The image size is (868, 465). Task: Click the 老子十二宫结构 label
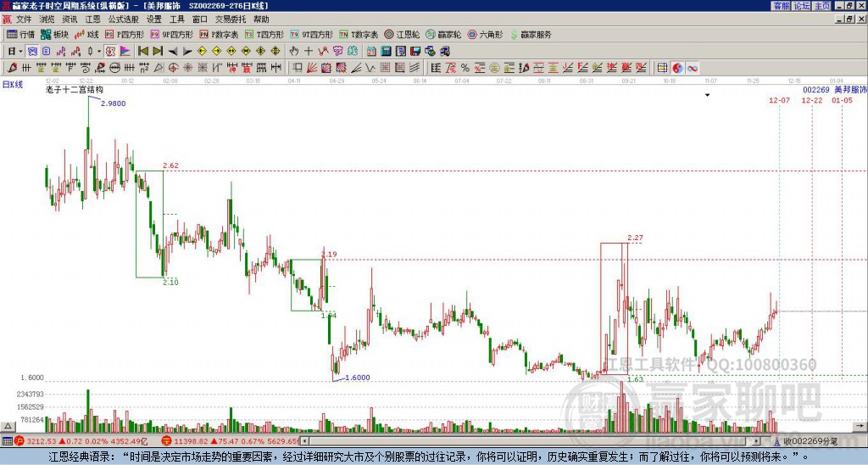75,89
